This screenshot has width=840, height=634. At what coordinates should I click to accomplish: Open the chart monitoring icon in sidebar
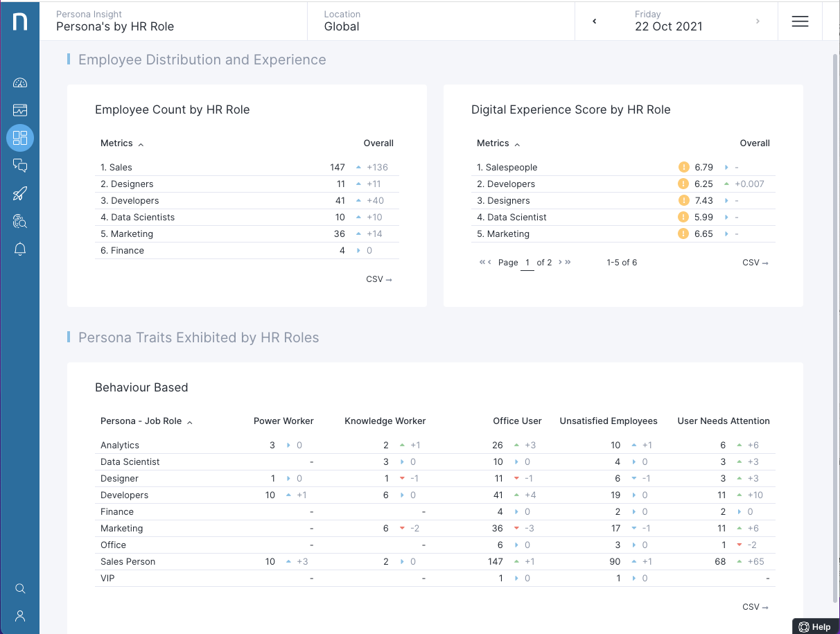coord(20,110)
